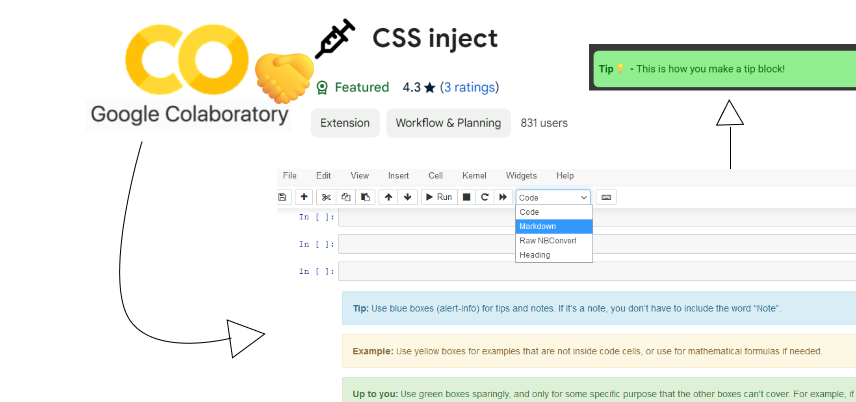Open the File menu
The height and width of the screenshot is (402, 856).
click(x=290, y=175)
